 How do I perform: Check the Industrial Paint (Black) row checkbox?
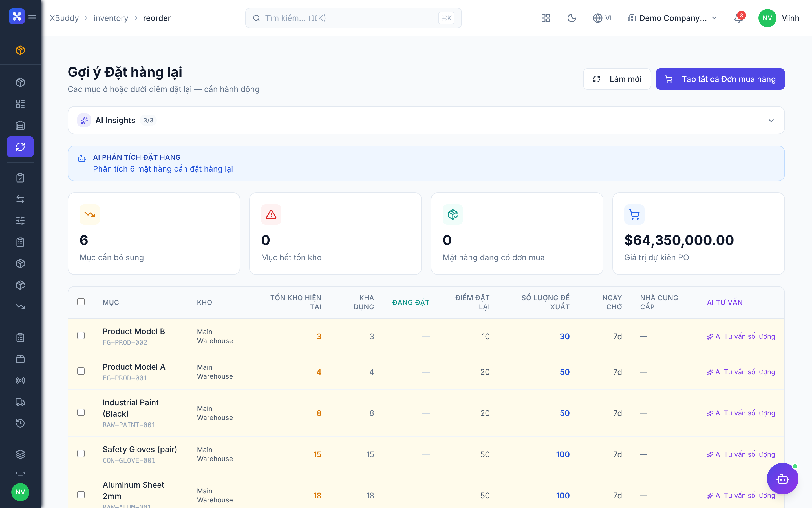click(81, 413)
